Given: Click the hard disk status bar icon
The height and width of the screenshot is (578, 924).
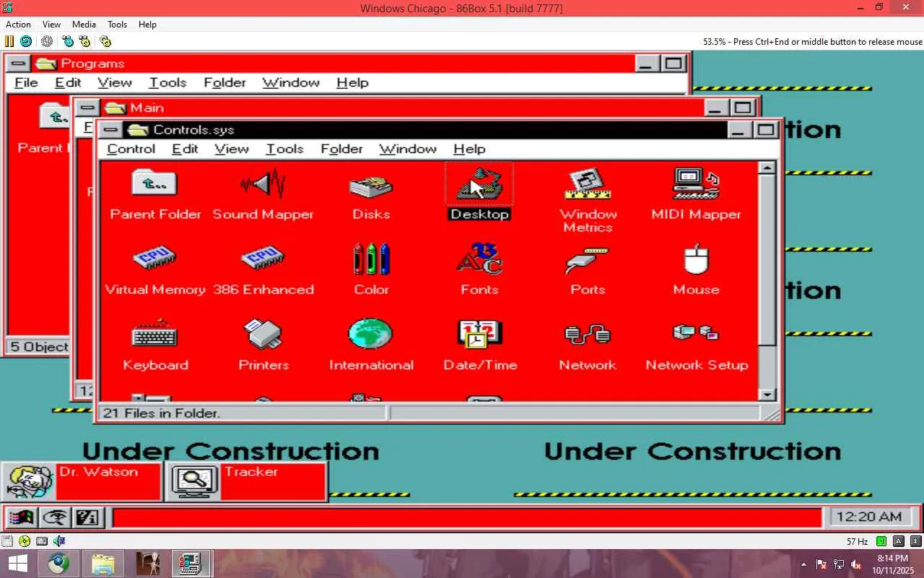Looking at the screenshot, I should click(x=42, y=541).
